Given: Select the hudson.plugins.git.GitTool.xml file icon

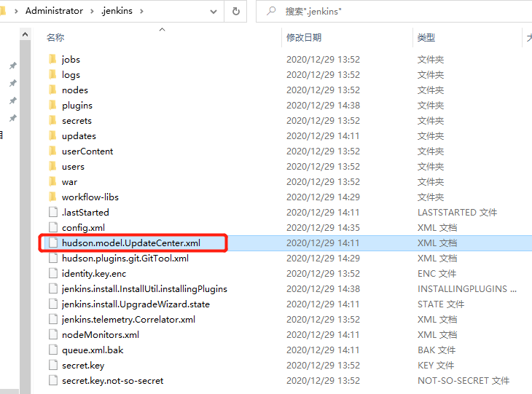Looking at the screenshot, I should pos(53,258).
